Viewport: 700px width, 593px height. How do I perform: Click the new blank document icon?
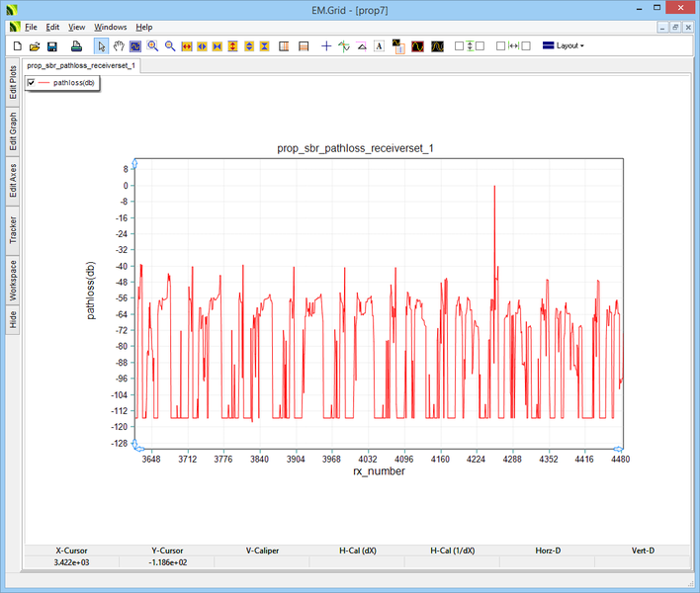tap(17, 45)
